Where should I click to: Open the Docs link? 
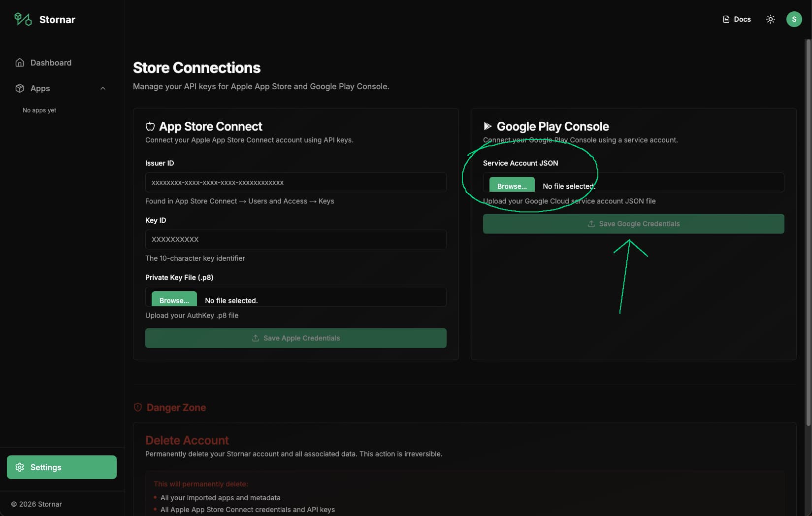click(x=737, y=19)
